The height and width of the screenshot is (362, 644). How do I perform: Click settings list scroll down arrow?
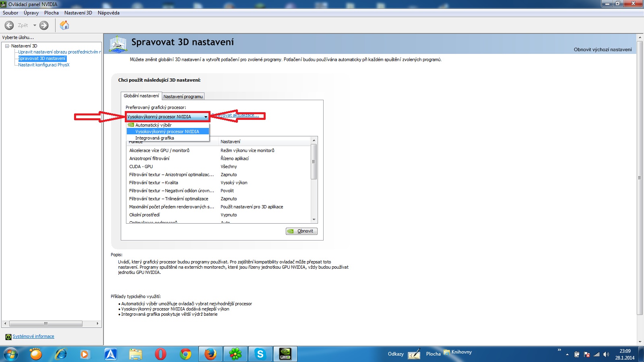click(x=314, y=220)
